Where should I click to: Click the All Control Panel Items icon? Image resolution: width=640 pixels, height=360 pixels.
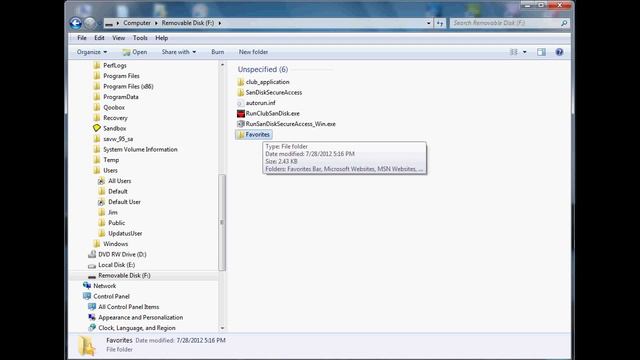click(x=92, y=307)
